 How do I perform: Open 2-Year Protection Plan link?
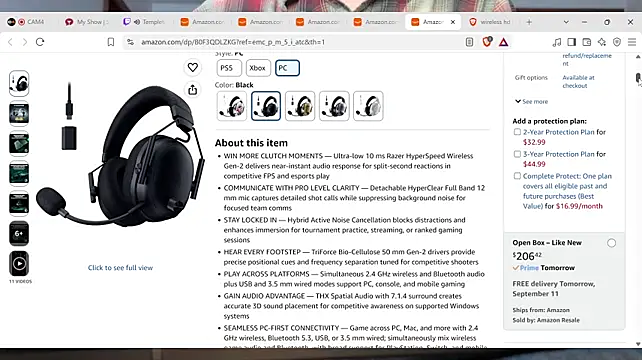(x=558, y=132)
